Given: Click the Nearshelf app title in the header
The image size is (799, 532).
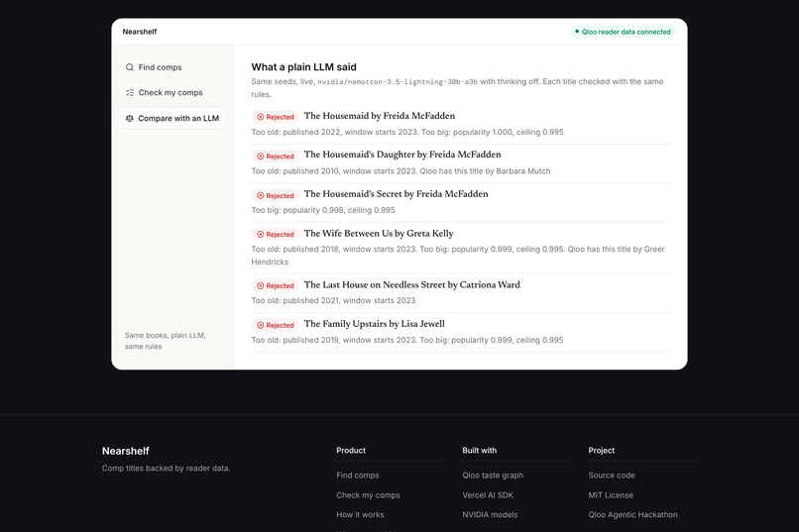Looking at the screenshot, I should click(x=140, y=32).
